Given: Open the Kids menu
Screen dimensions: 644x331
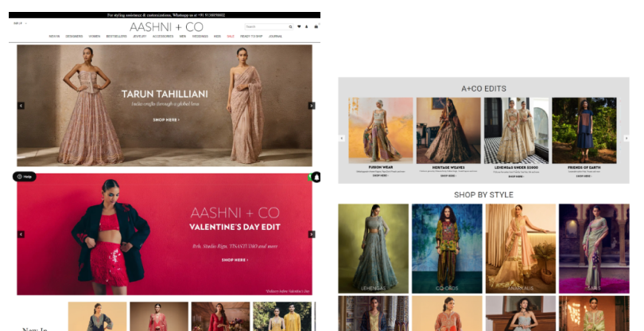Looking at the screenshot, I should [217, 37].
